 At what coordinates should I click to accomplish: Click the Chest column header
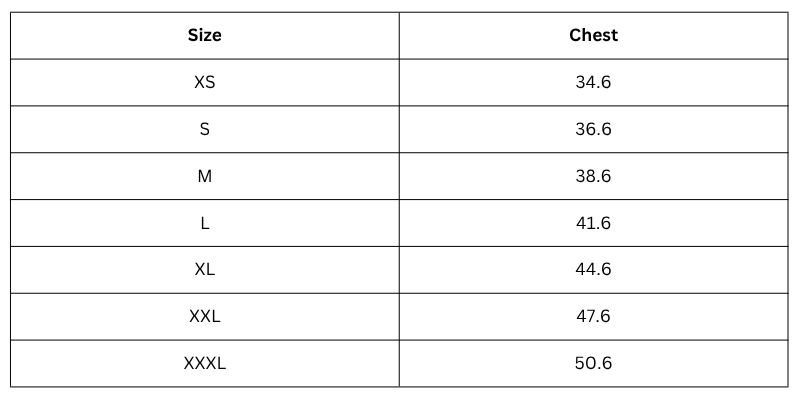pos(593,35)
